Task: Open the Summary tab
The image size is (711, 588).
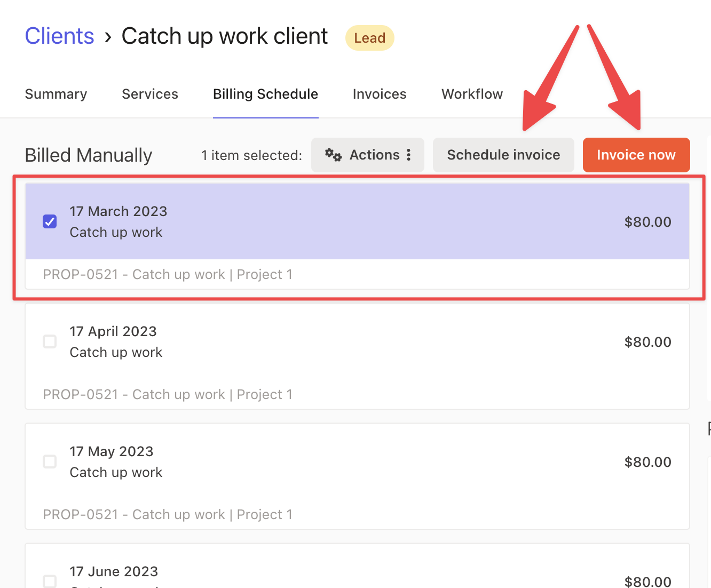Action: click(x=56, y=94)
